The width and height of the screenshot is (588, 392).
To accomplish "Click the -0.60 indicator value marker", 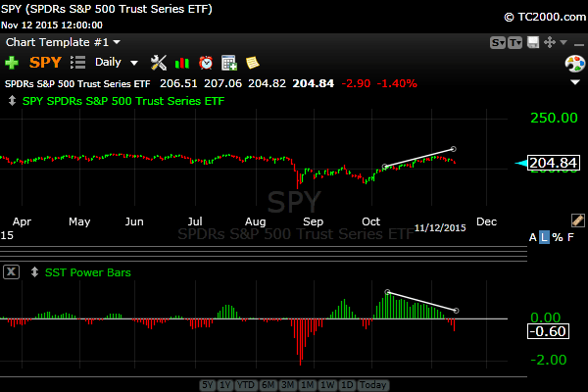I will 548,331.
